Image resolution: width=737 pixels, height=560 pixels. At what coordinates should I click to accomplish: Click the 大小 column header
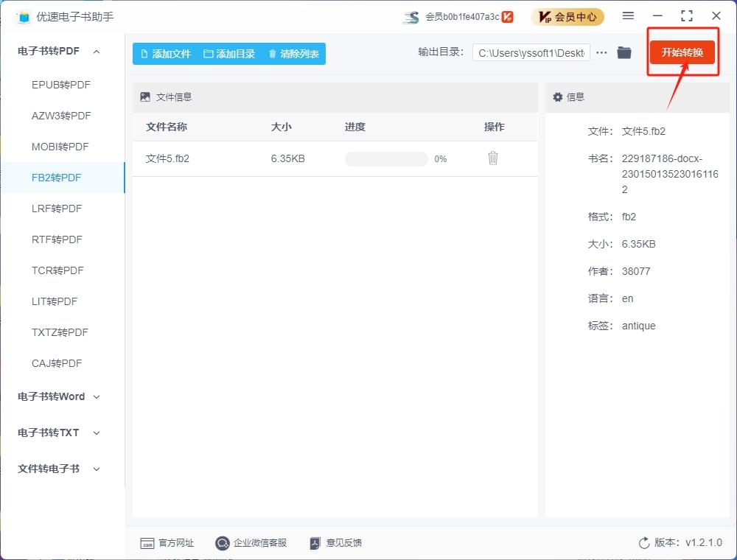281,127
